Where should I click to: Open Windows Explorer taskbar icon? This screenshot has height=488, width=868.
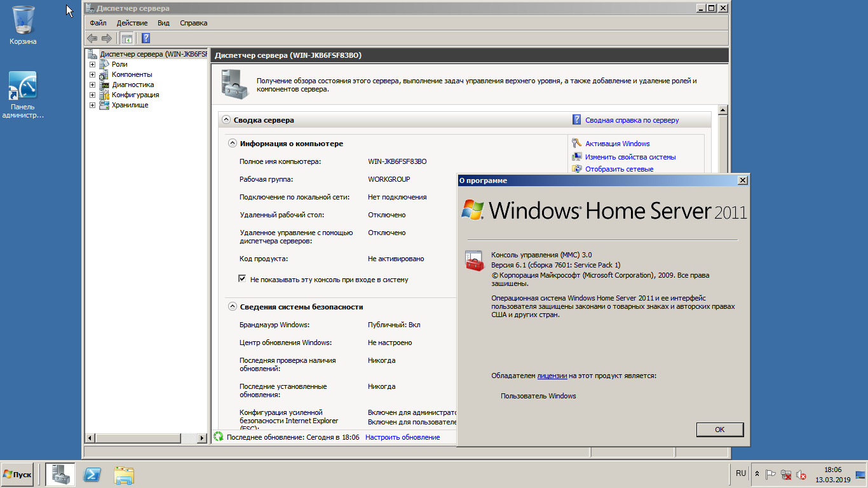tap(124, 475)
